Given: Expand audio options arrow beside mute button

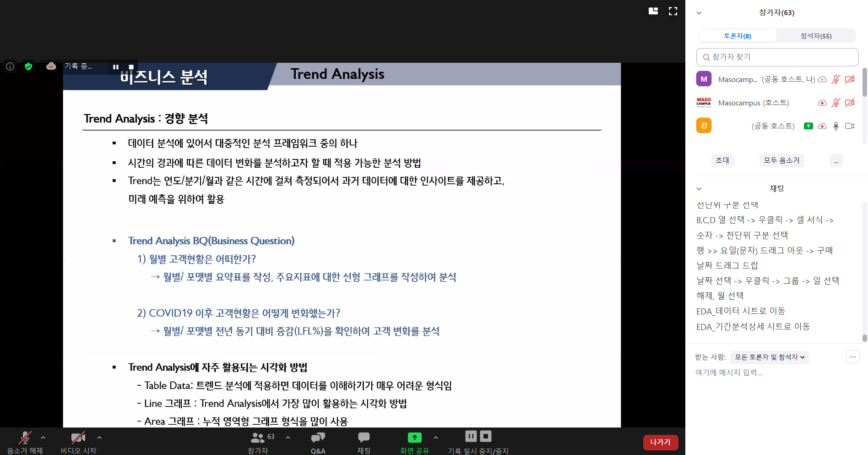Looking at the screenshot, I should 43,438.
